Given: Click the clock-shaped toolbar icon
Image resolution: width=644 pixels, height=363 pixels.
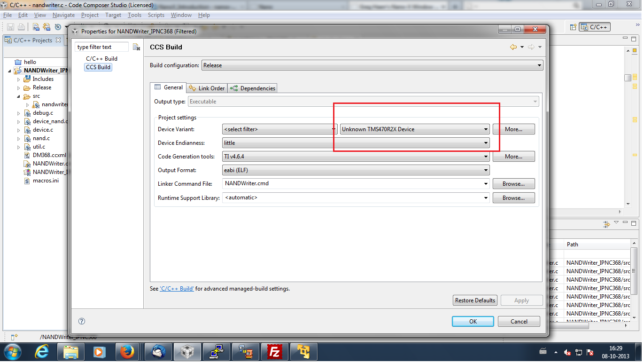Looking at the screenshot, I should [x=58, y=27].
